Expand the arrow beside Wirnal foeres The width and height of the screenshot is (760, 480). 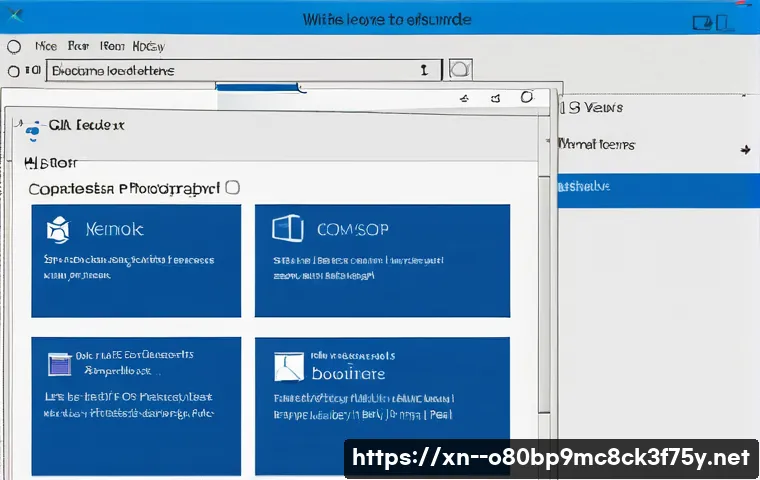[745, 150]
